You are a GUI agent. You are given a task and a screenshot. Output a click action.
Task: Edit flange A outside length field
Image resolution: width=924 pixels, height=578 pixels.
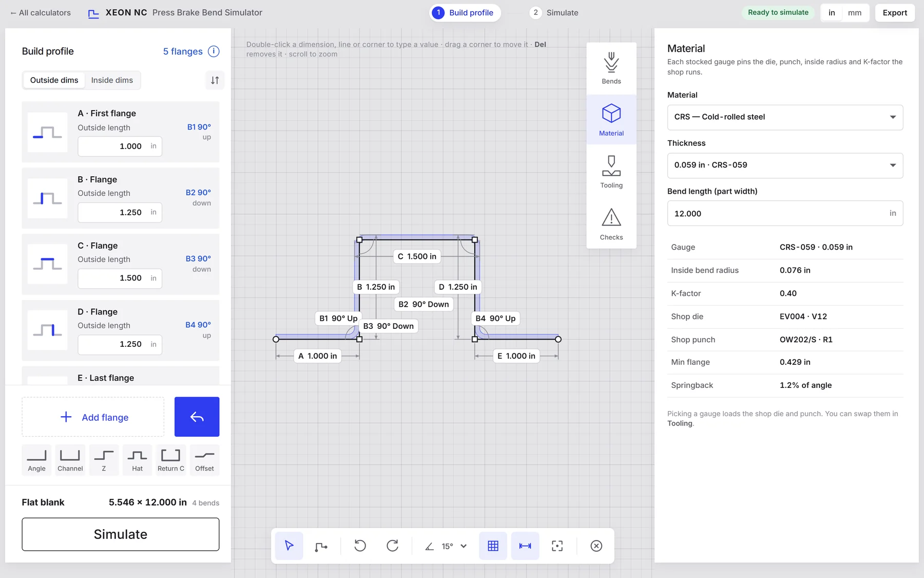[x=120, y=146]
